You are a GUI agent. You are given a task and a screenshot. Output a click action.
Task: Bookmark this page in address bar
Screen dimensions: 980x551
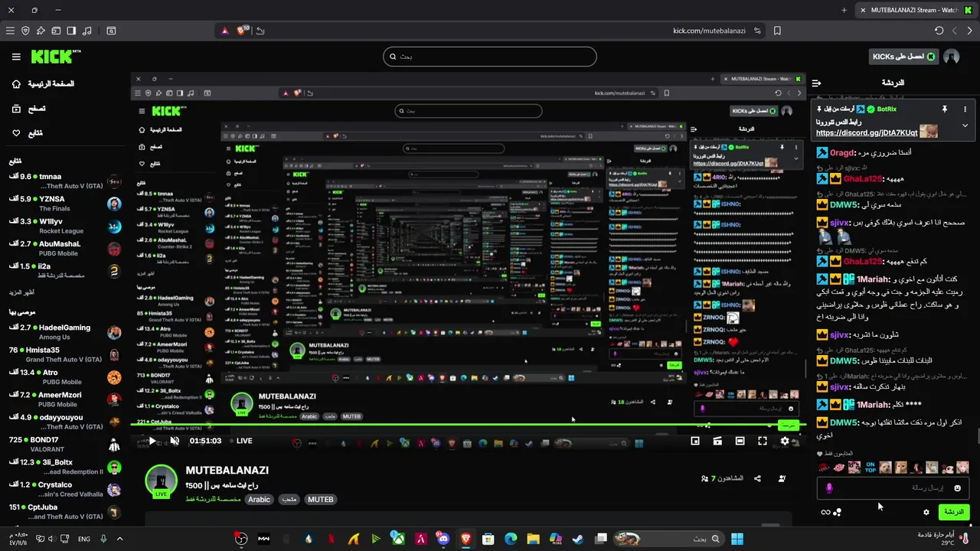coord(777,31)
